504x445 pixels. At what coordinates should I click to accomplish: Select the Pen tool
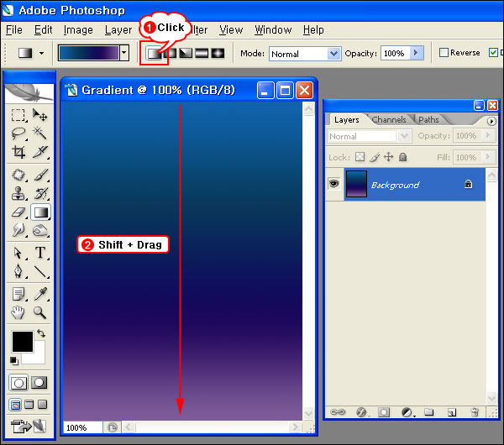(18, 271)
